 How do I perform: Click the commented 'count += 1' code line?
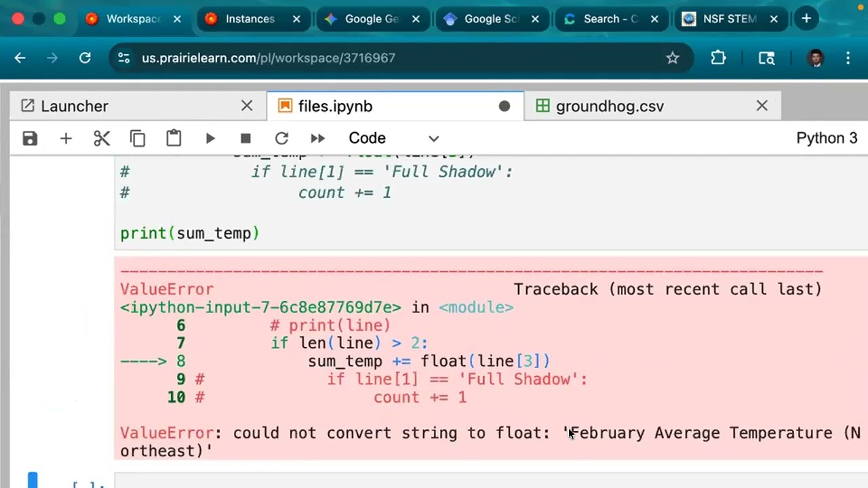click(x=345, y=193)
